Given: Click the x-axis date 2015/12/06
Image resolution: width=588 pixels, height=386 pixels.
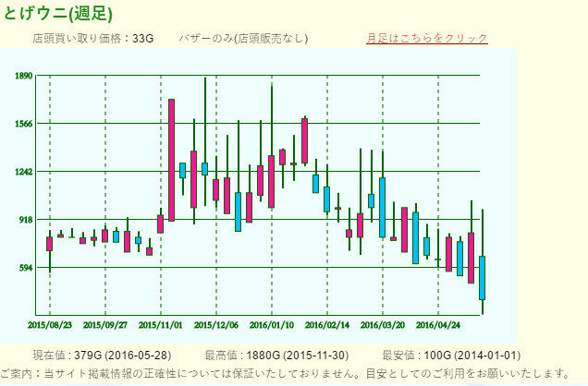Looking at the screenshot, I should pyautogui.click(x=216, y=325).
